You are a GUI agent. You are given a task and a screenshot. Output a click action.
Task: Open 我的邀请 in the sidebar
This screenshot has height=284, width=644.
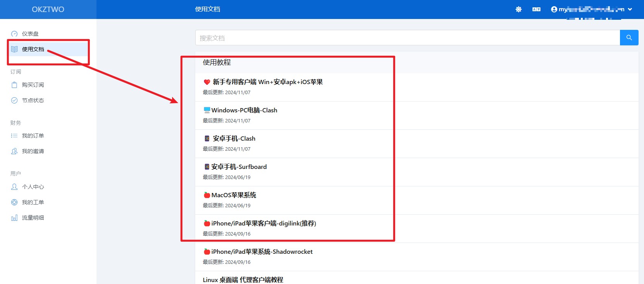coord(33,151)
